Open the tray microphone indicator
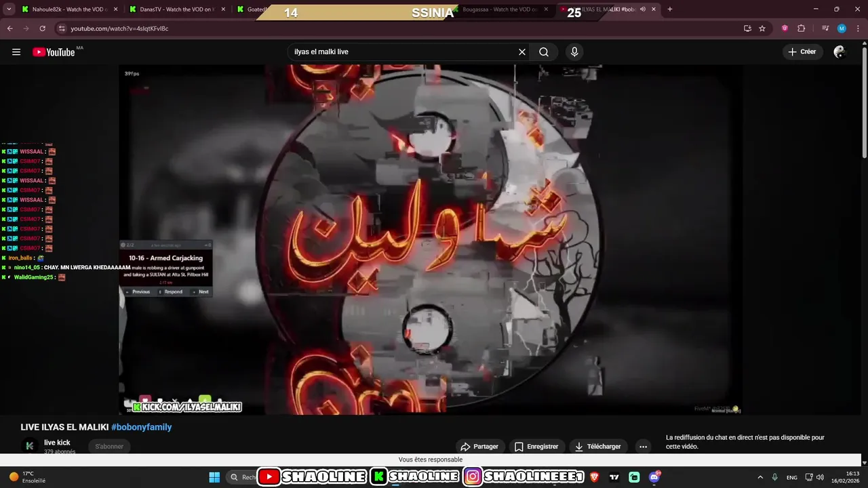868x488 pixels. coord(775,477)
